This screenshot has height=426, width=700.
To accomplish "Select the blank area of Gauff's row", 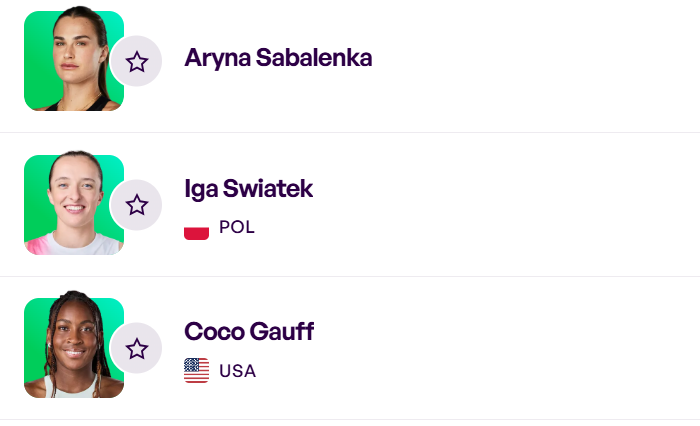I will point(540,348).
